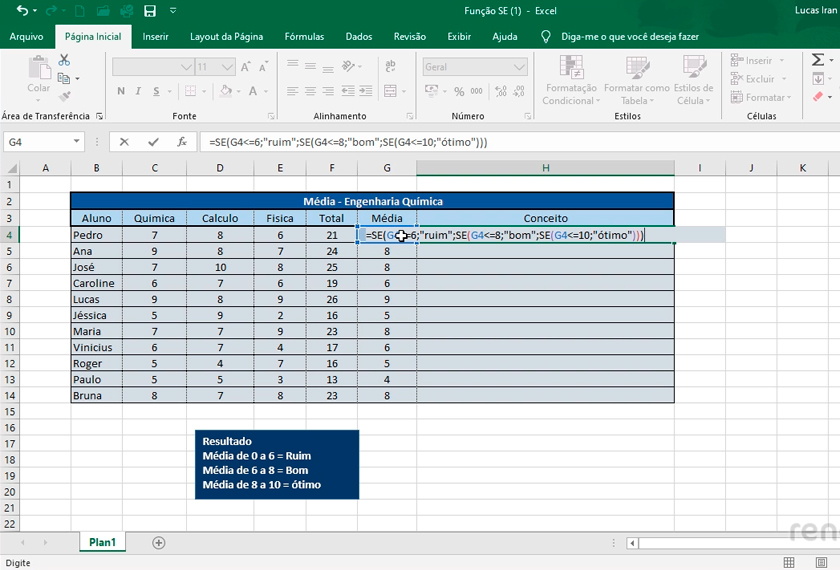Click the Save icon in quick access toolbar
The height and width of the screenshot is (570, 840).
(150, 11)
